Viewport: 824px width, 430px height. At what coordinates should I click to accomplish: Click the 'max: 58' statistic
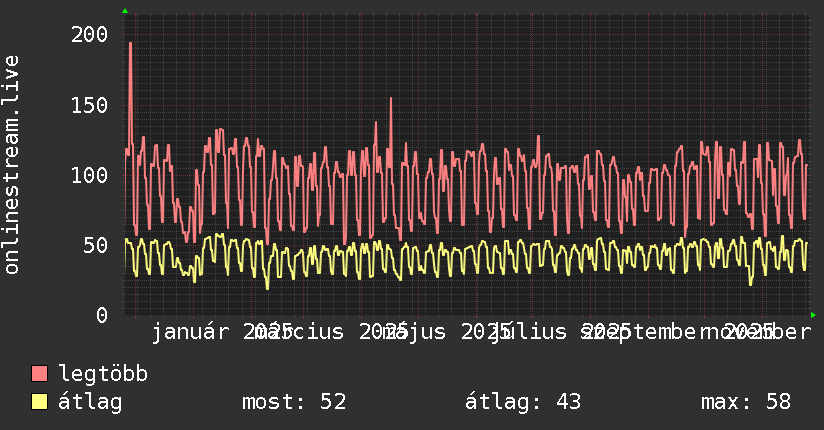pos(746,402)
